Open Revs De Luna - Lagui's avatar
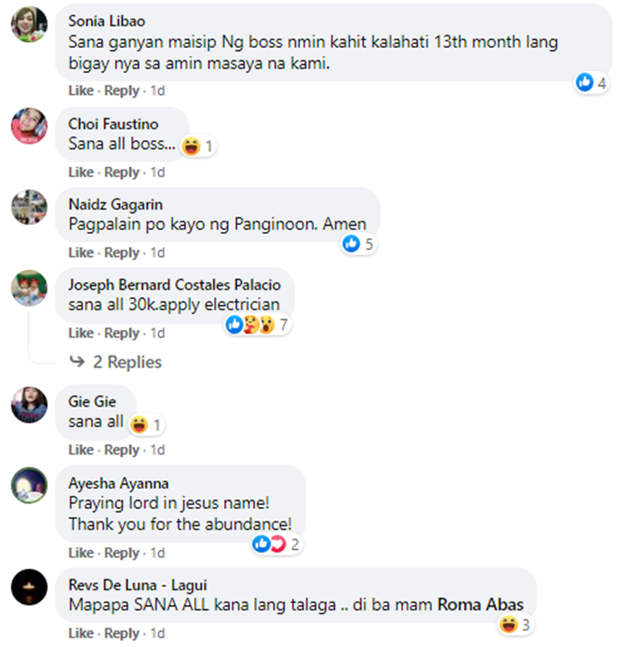644x647 pixels. [29, 587]
